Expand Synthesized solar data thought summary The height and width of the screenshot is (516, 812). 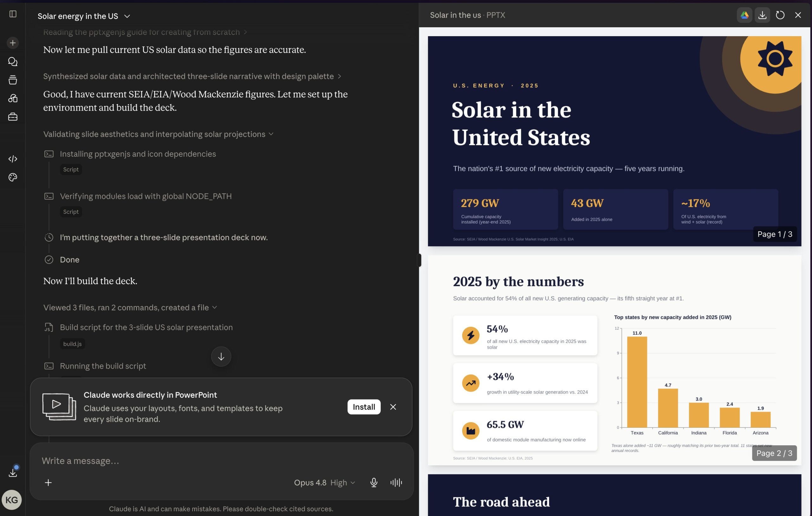point(192,76)
